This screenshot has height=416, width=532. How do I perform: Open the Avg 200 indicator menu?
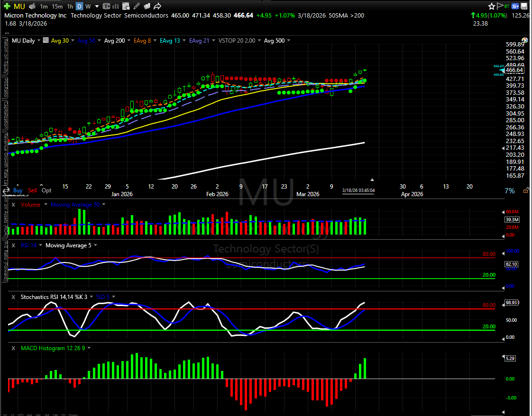128,40
